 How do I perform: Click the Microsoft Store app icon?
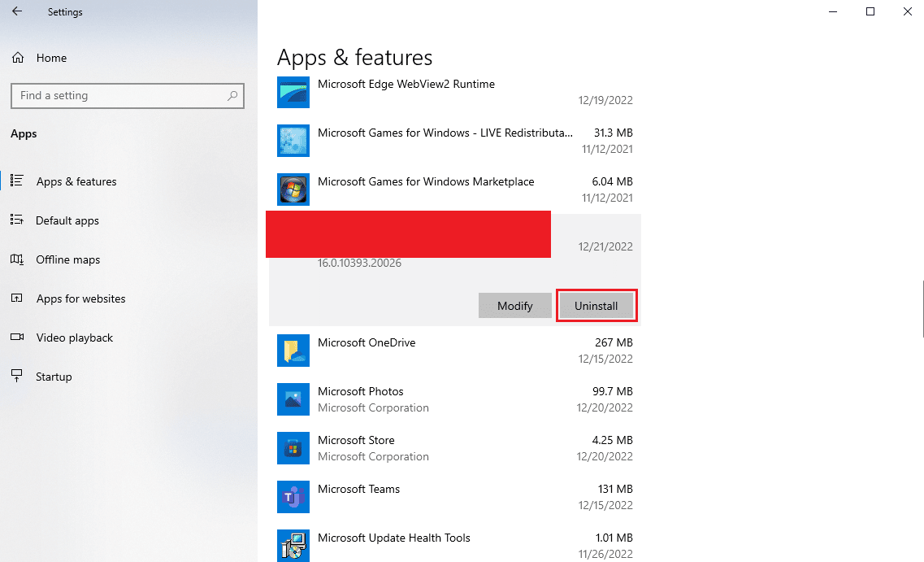[x=293, y=448]
